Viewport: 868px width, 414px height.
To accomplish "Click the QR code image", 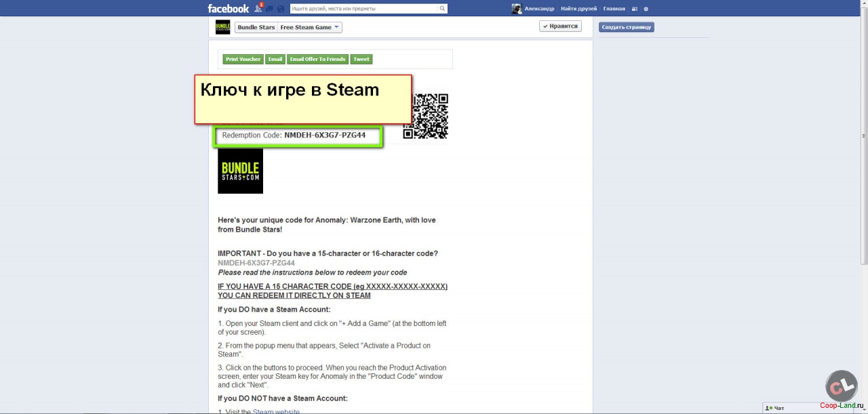I will [426, 116].
